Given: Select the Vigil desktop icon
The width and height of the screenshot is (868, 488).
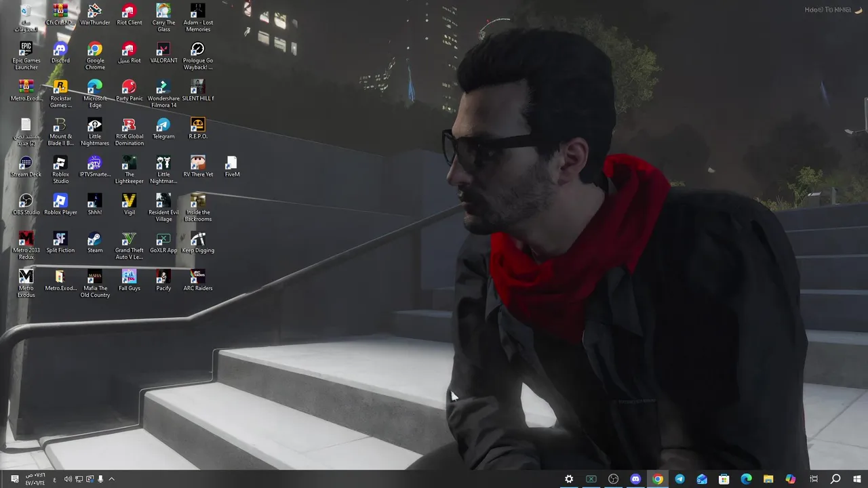Looking at the screenshot, I should coord(129,205).
